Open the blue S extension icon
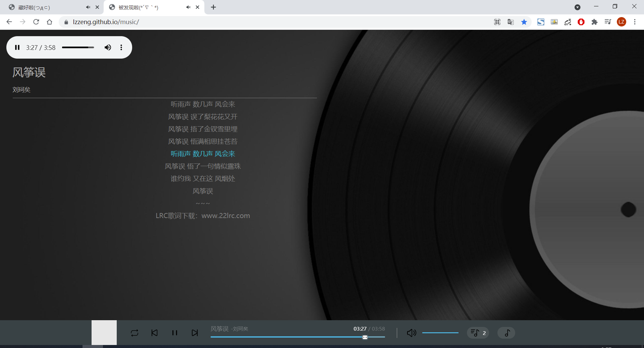This screenshot has width=644, height=348. 541,22
